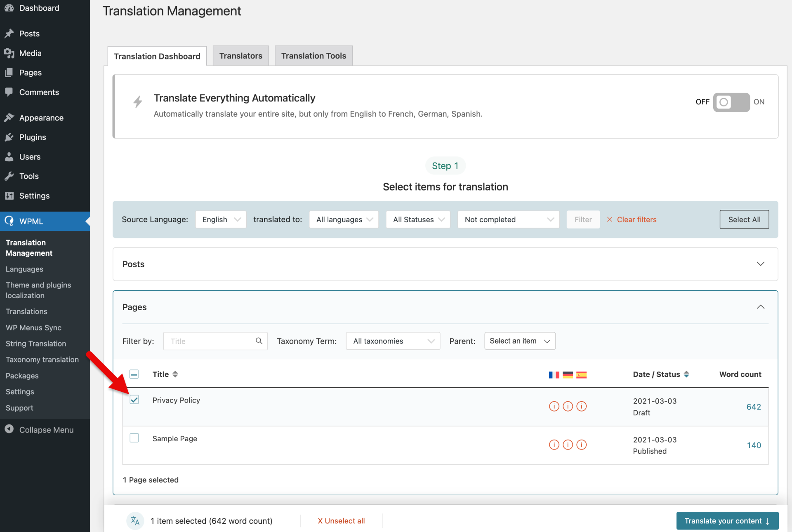Open Privacy Policy word count 642 link

tap(754, 407)
